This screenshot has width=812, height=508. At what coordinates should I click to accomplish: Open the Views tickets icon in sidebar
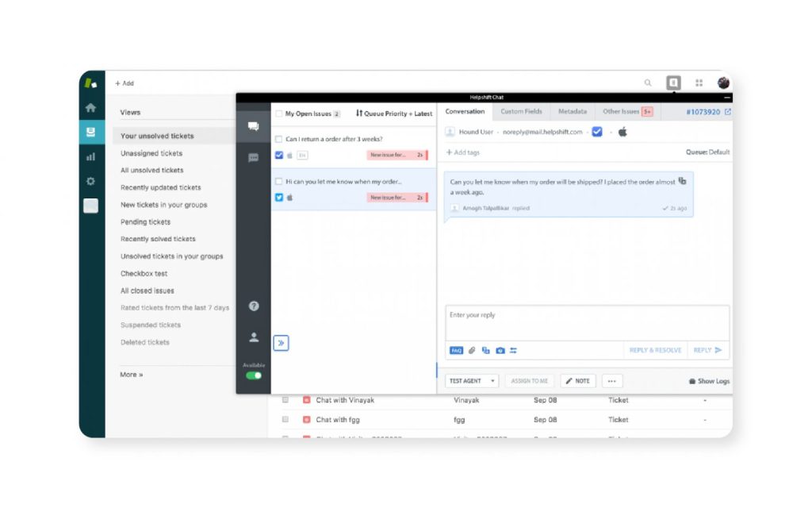coord(90,133)
